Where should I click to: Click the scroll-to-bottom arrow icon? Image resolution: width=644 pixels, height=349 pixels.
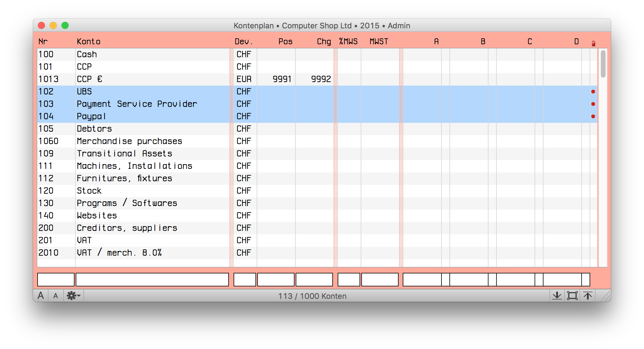557,296
